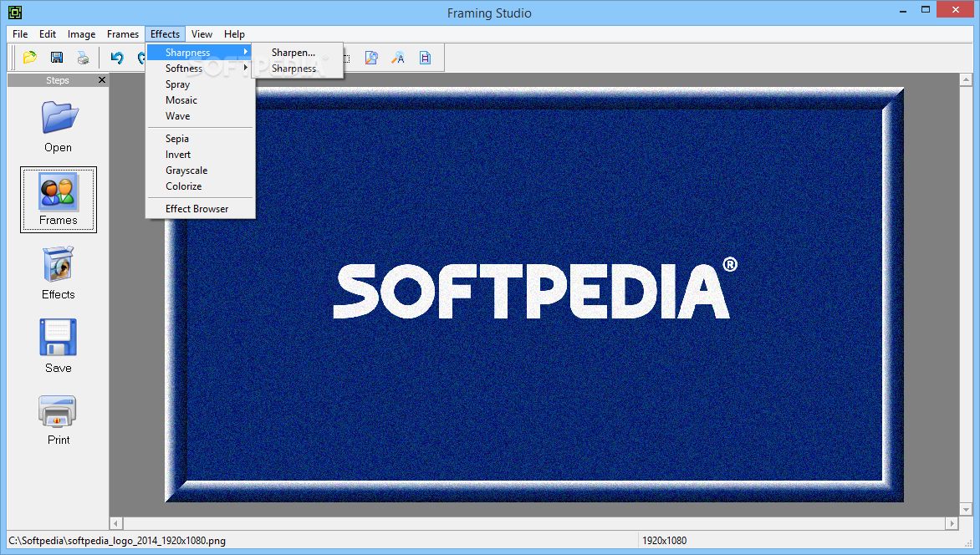Expand the Sharpness submenu entry
Screen dimensions: 980x555
[200, 53]
